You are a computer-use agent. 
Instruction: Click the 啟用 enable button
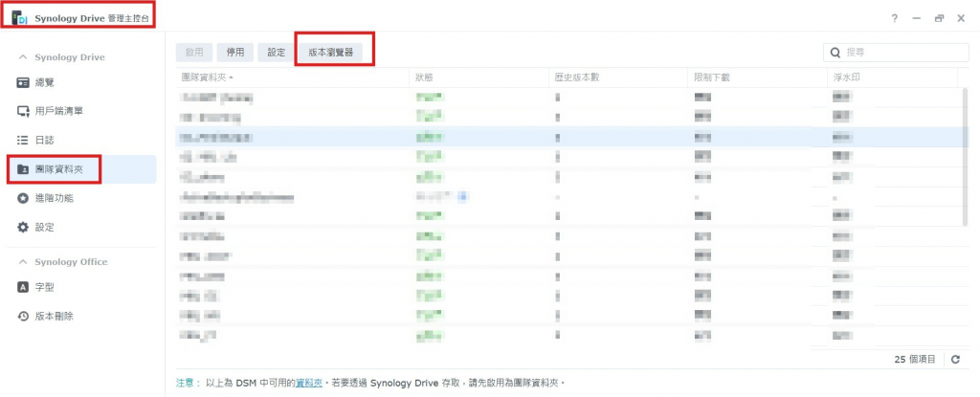(194, 53)
